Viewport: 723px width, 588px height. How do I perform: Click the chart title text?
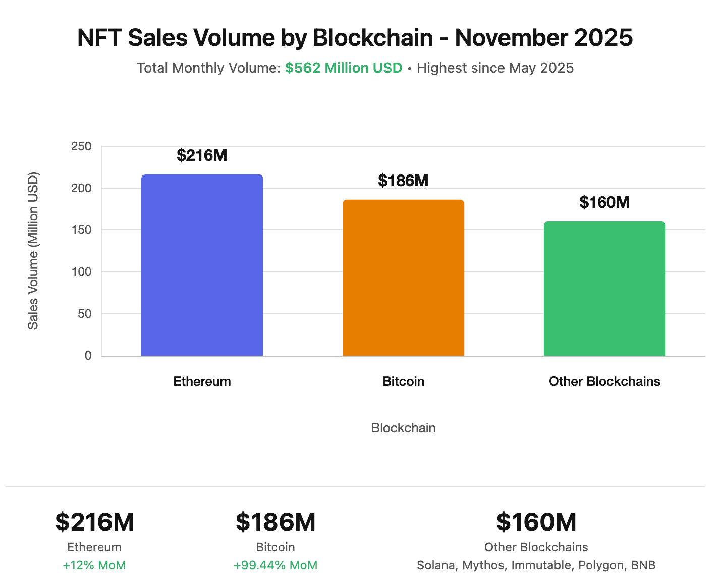[355, 38]
